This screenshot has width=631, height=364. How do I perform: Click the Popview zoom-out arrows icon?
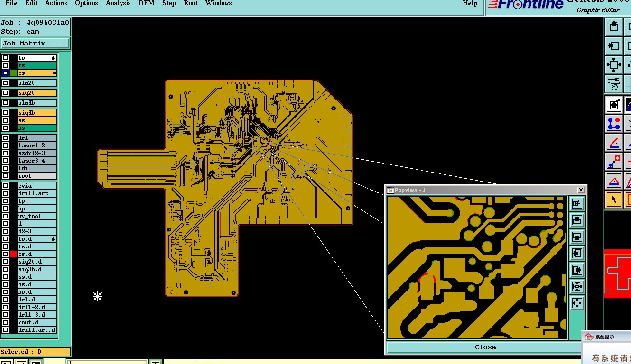tap(577, 303)
